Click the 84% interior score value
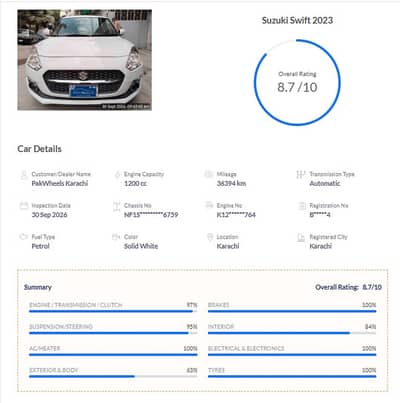The image size is (400, 403). click(x=370, y=327)
